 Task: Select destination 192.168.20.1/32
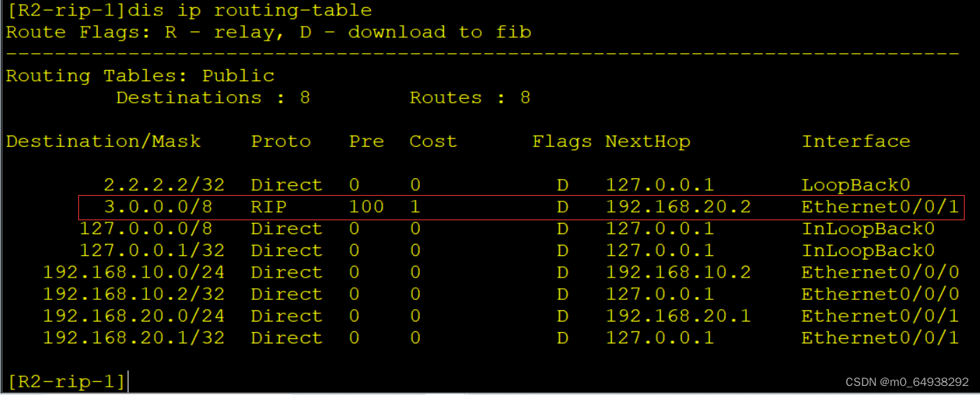coord(134,338)
